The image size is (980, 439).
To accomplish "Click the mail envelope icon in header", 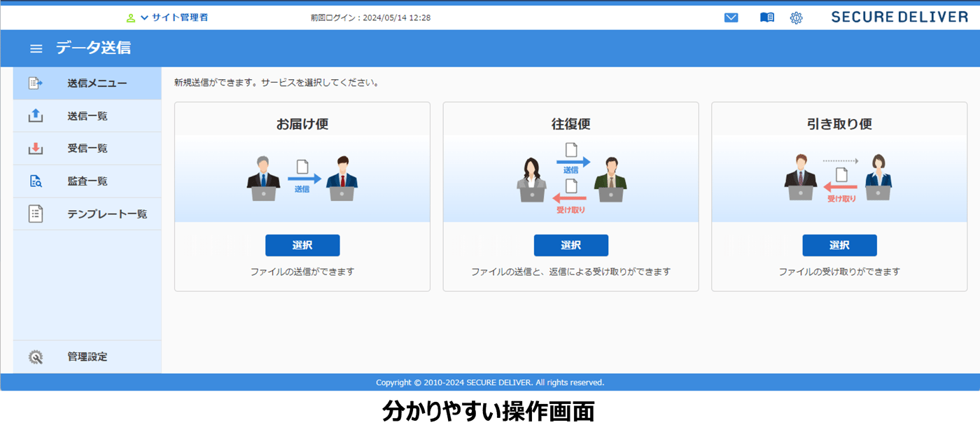I will pos(731,18).
